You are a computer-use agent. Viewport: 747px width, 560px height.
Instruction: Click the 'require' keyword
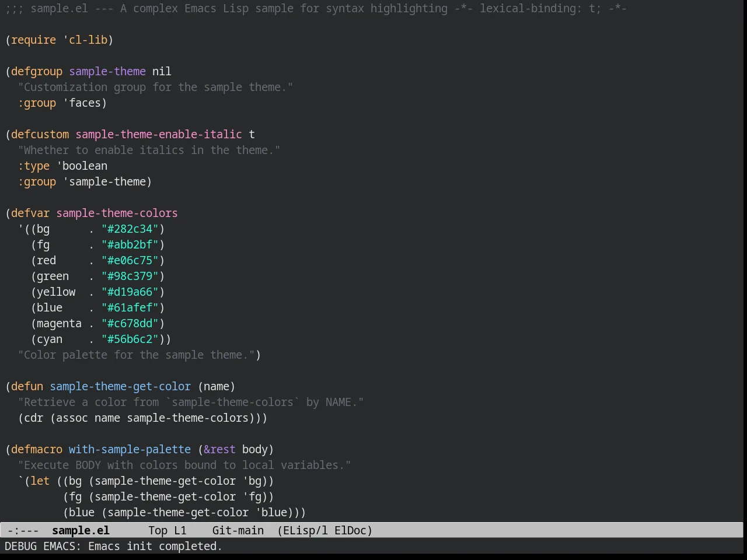(x=33, y=40)
